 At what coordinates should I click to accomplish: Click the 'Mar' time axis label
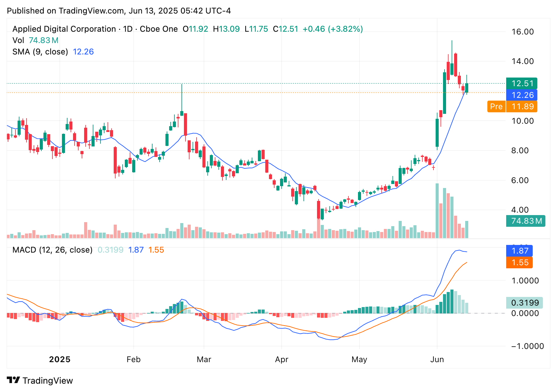[204, 359]
